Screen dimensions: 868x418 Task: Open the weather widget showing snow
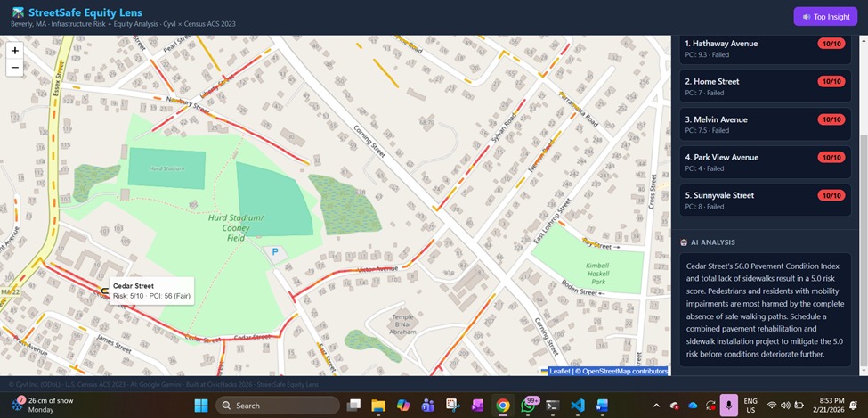tap(42, 406)
